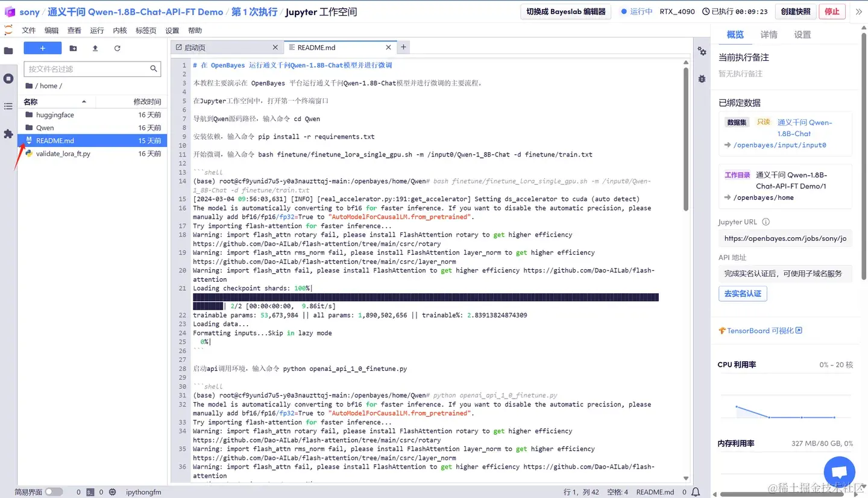868x498 pixels.
Task: Click the OpenBayes cube logo
Action: [x=10, y=11]
